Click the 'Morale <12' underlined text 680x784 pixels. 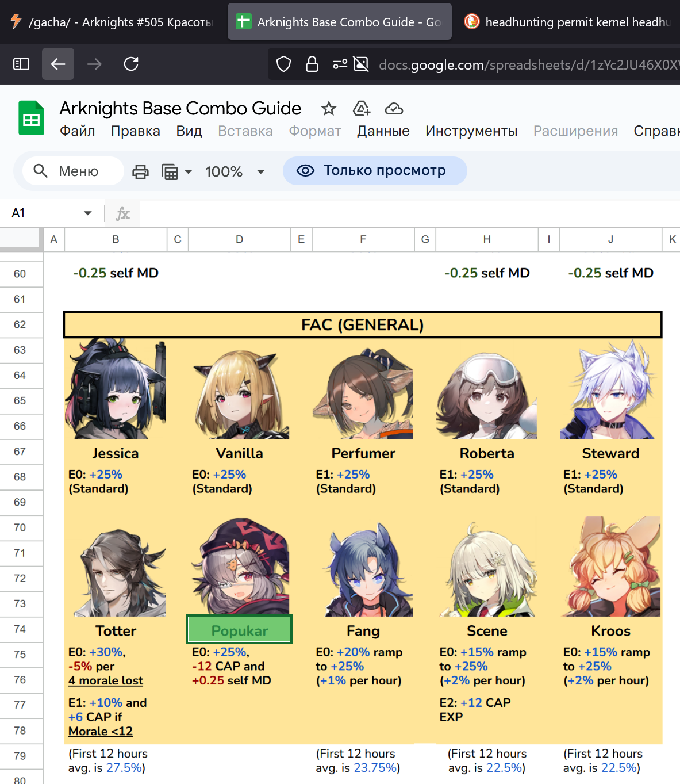[x=101, y=732]
